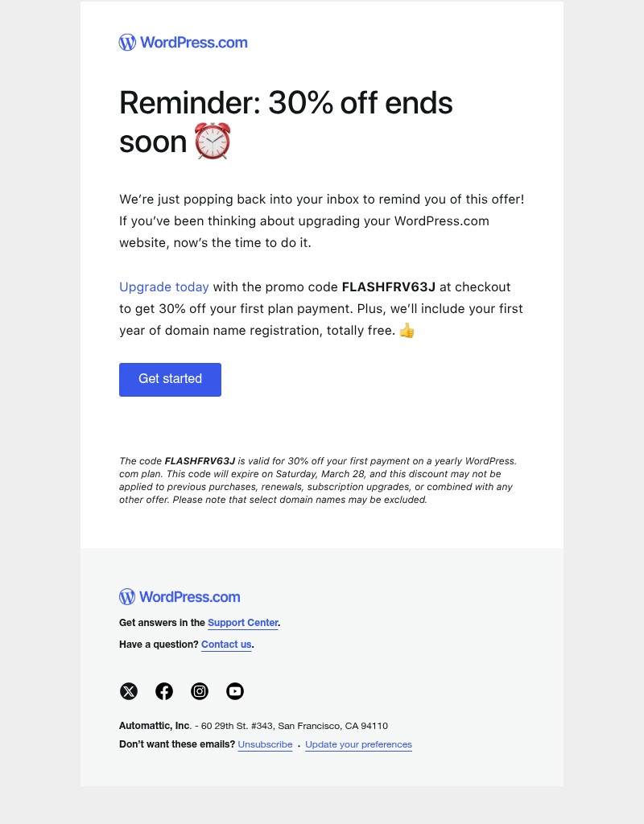Screen dimensions: 644x824
Task: Click the thumbs-up emoji in the paragraph
Action: click(x=407, y=330)
